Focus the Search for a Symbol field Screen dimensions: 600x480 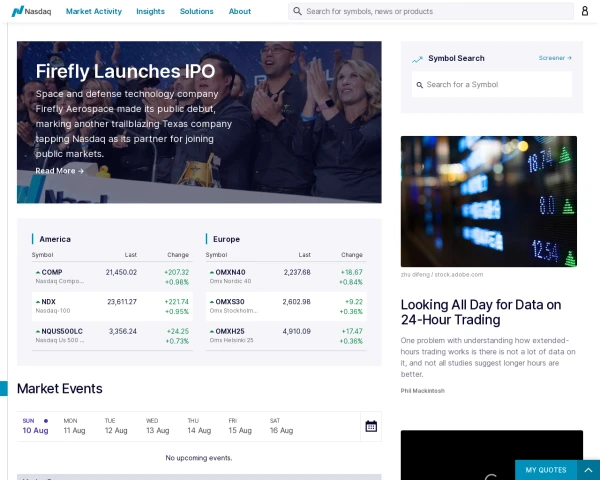coord(492,85)
